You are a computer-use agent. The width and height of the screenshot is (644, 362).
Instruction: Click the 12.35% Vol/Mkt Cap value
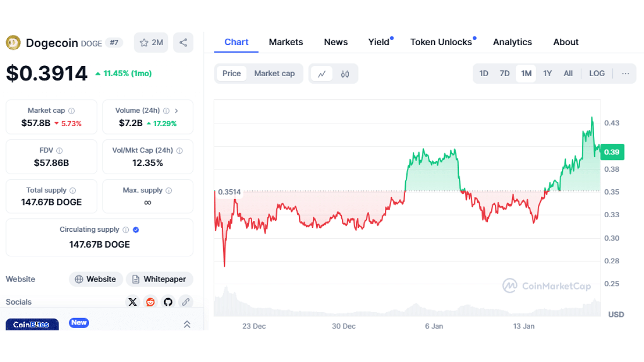click(x=148, y=163)
